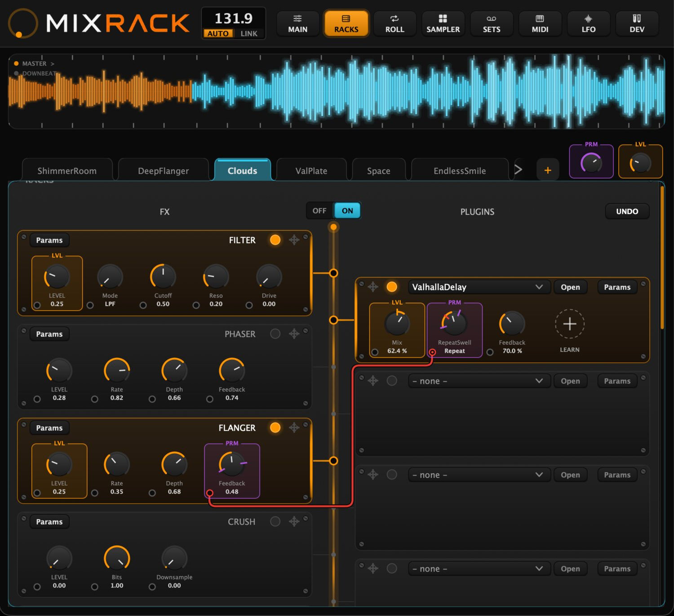Switch to the ROLL section
The height and width of the screenshot is (616, 674).
click(x=395, y=24)
